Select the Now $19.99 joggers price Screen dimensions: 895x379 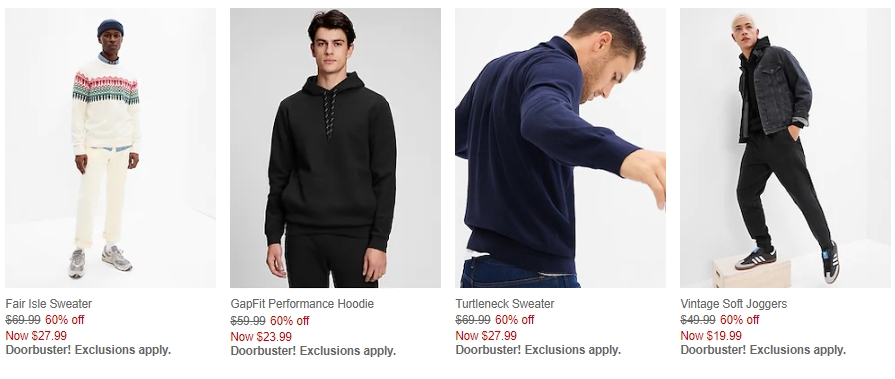pyautogui.click(x=711, y=336)
